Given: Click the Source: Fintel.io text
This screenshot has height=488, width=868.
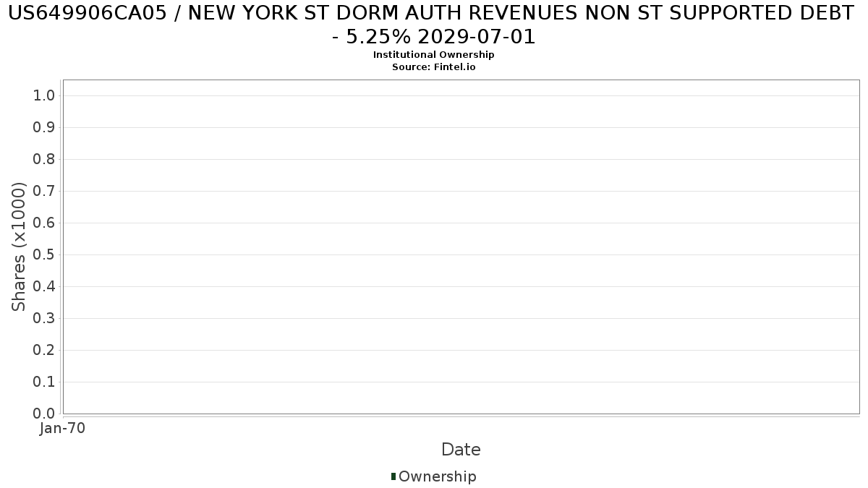Looking at the screenshot, I should [433, 67].
